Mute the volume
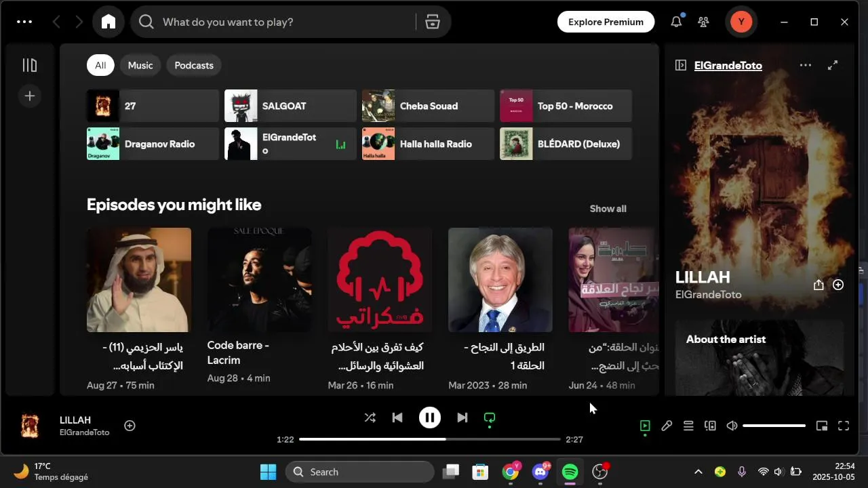Image resolution: width=868 pixels, height=488 pixels. 732,426
